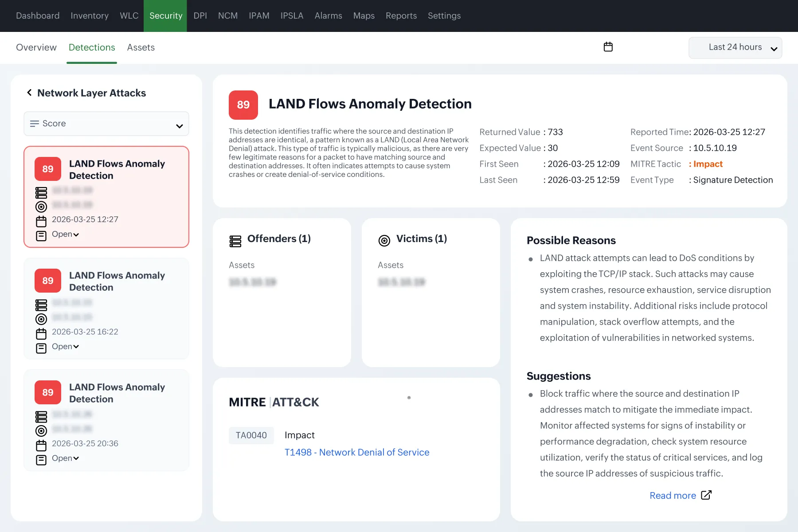Open the Dashboard menu
This screenshot has height=532, width=798.
pyautogui.click(x=38, y=16)
